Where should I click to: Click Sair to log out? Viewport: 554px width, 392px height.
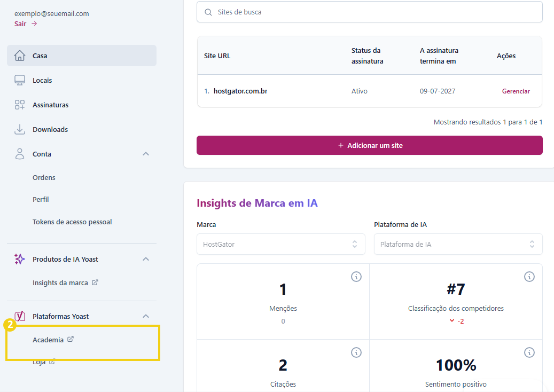tap(20, 23)
